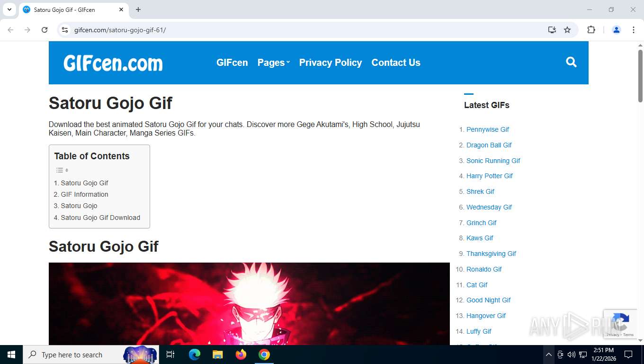Open the Wednesday Gif link
Viewport: 644px width, 364px height.
[489, 207]
